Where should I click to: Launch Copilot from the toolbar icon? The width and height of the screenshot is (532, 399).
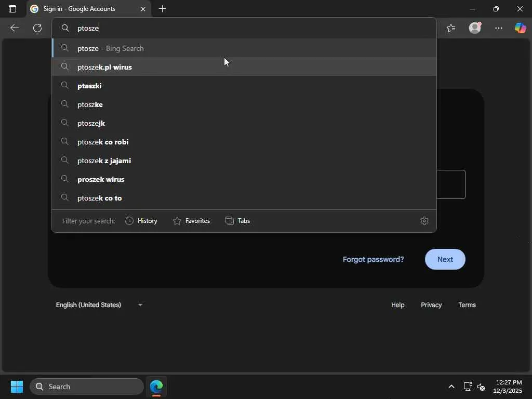coord(521,28)
